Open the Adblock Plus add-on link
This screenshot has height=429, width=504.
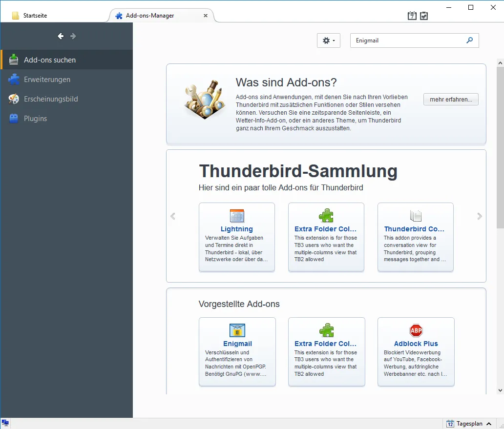[416, 344]
